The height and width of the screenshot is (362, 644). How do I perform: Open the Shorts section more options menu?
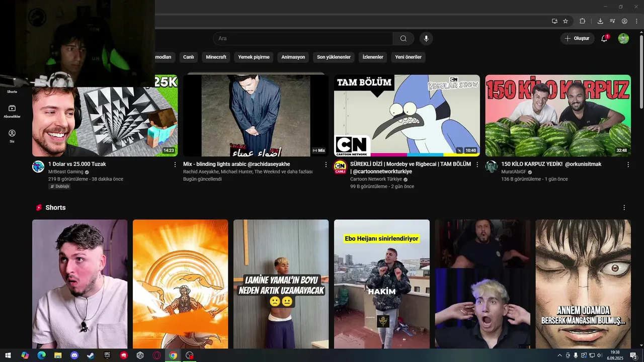click(x=624, y=208)
